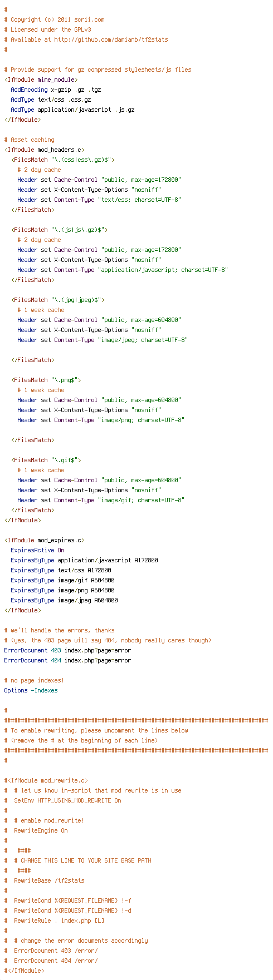The width and height of the screenshot is (273, 980).
Task: Click the "SetEnv HTTP_USING_MOD_REWRITE On" line
Action: point(62,800)
